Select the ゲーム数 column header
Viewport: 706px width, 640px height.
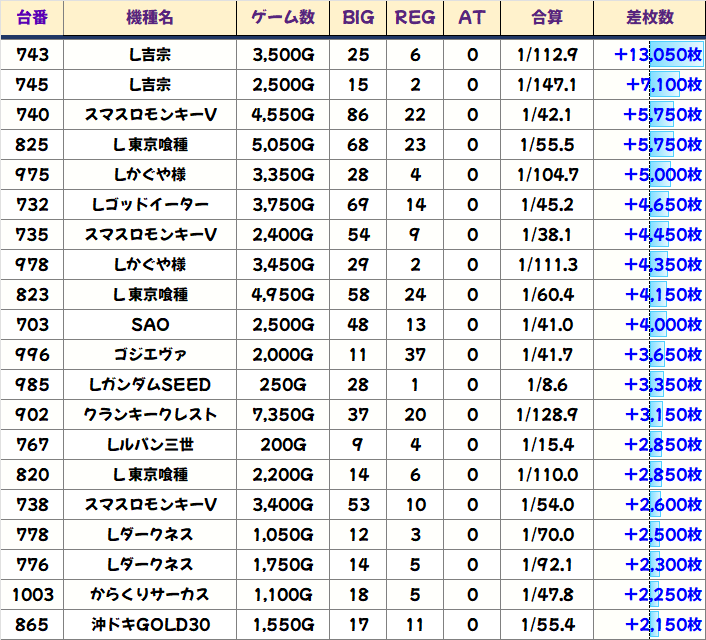point(283,18)
